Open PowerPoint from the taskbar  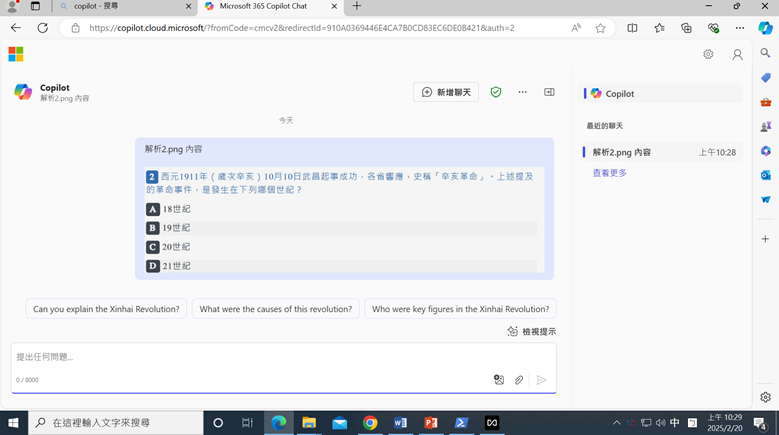[431, 423]
